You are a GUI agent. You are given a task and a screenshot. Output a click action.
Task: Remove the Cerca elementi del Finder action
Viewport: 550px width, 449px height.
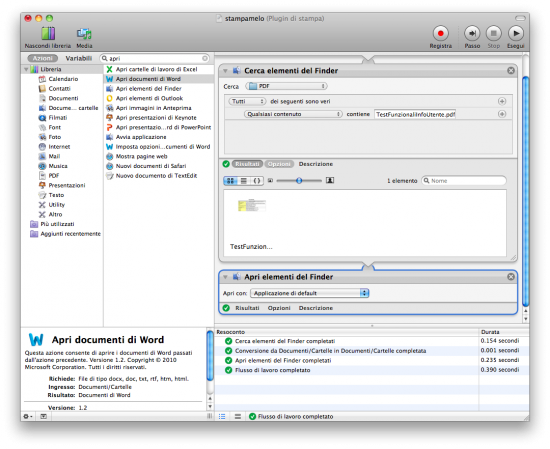[511, 71]
